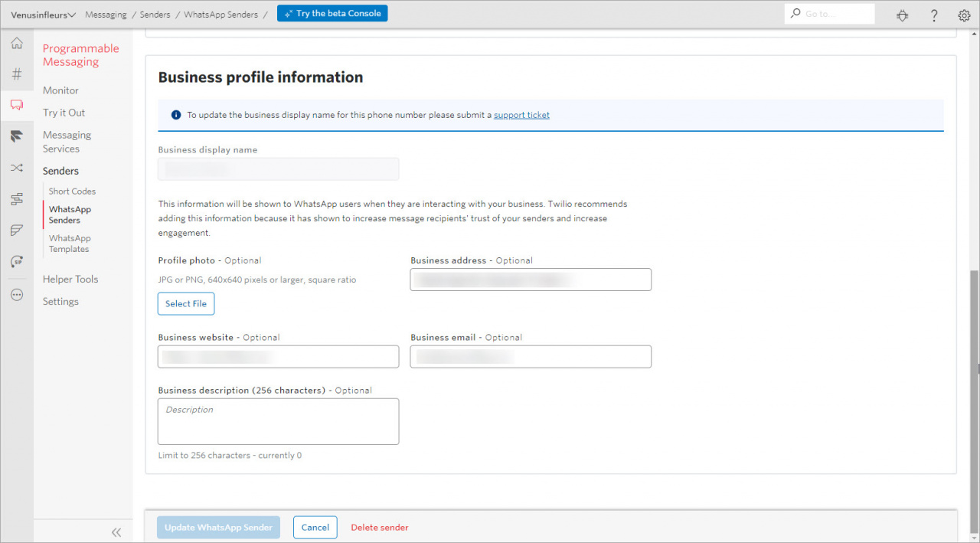This screenshot has height=543, width=980.
Task: Open the Monitor menu item
Action: click(60, 90)
